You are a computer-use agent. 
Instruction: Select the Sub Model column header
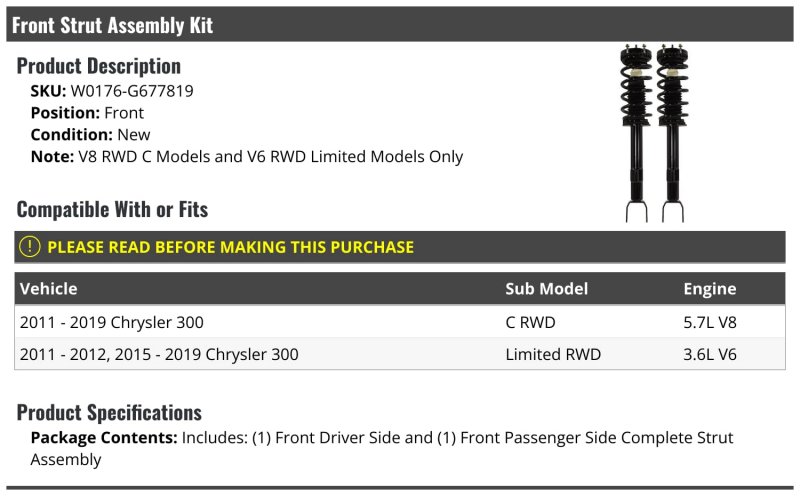click(x=546, y=289)
